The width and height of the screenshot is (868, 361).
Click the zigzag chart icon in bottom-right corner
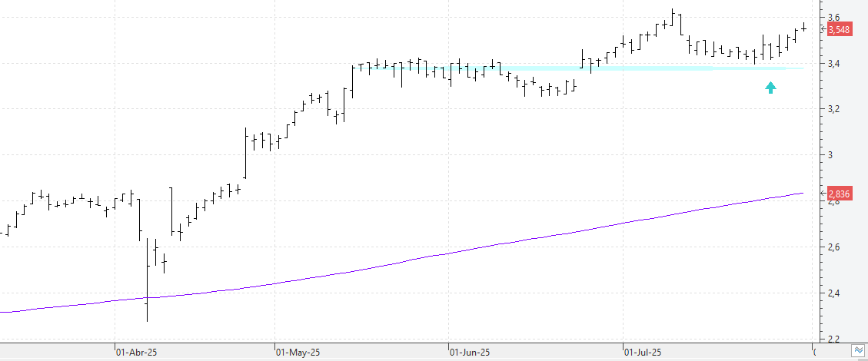(x=858, y=351)
